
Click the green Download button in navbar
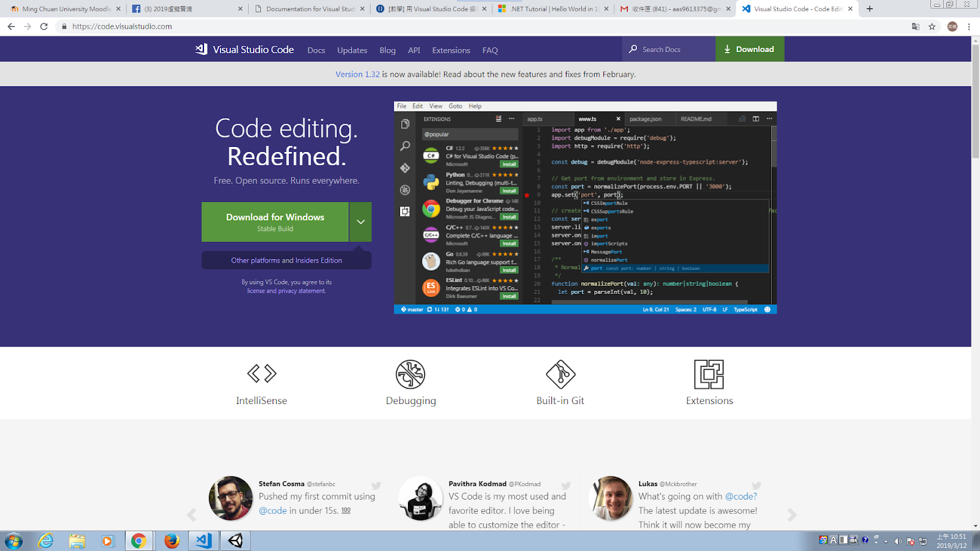pos(750,49)
